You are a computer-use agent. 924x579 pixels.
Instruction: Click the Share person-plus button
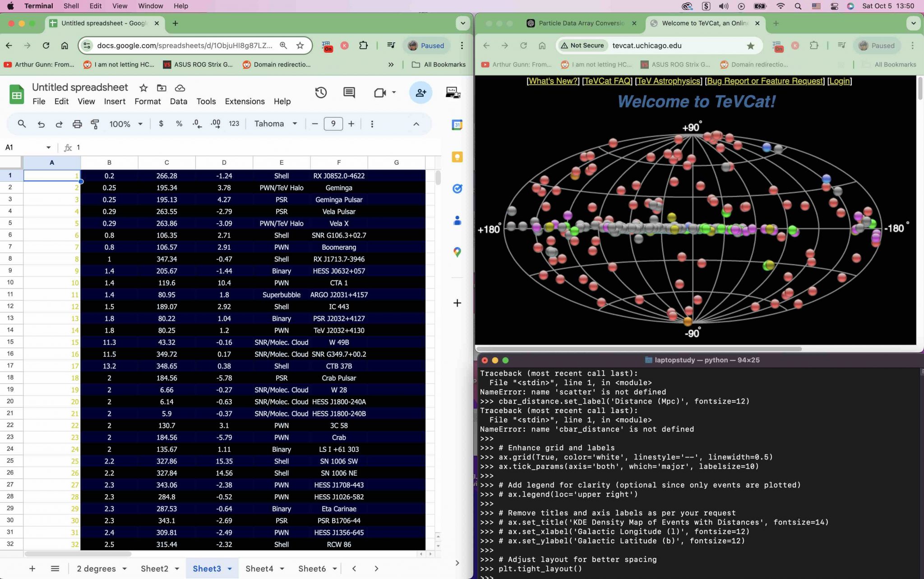coord(420,92)
